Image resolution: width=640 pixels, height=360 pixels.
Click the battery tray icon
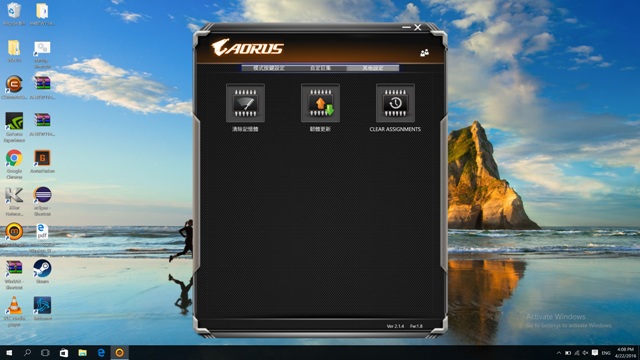point(568,353)
